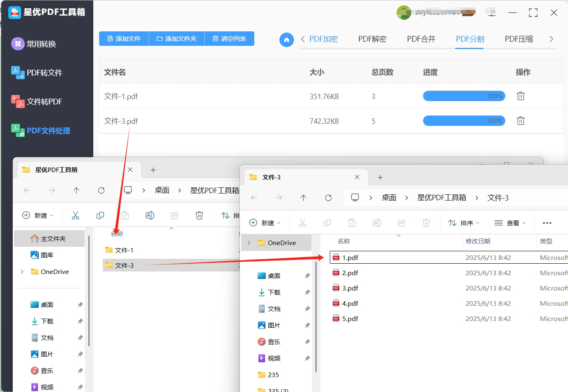Select 主文件夹 in left explorer sidebar
Screen dimensions: 568x392
point(50,239)
